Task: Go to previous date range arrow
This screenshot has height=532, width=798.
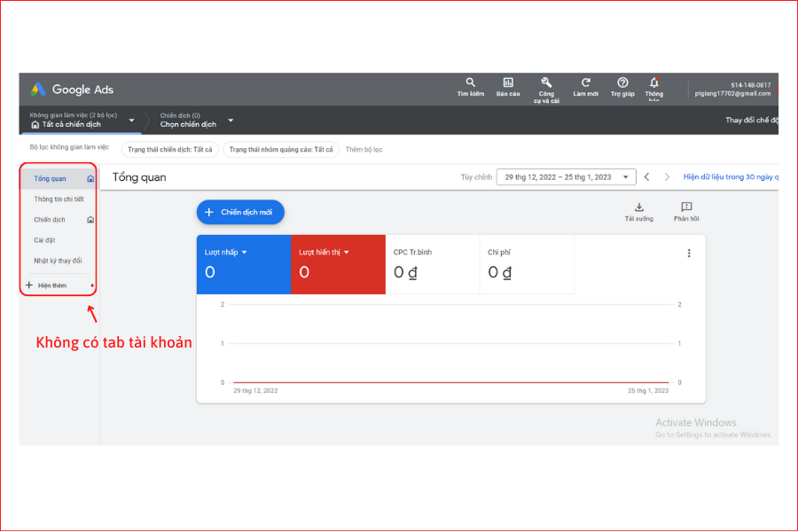Action: pos(647,177)
